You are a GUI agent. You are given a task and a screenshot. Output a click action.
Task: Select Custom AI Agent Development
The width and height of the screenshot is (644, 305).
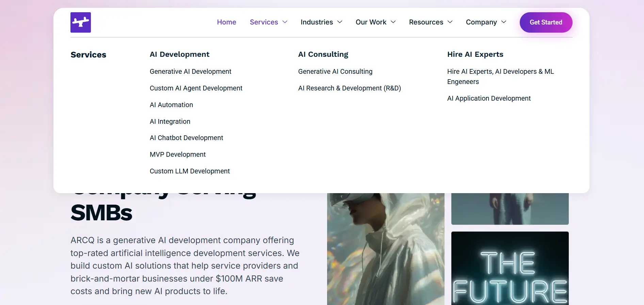(x=196, y=88)
